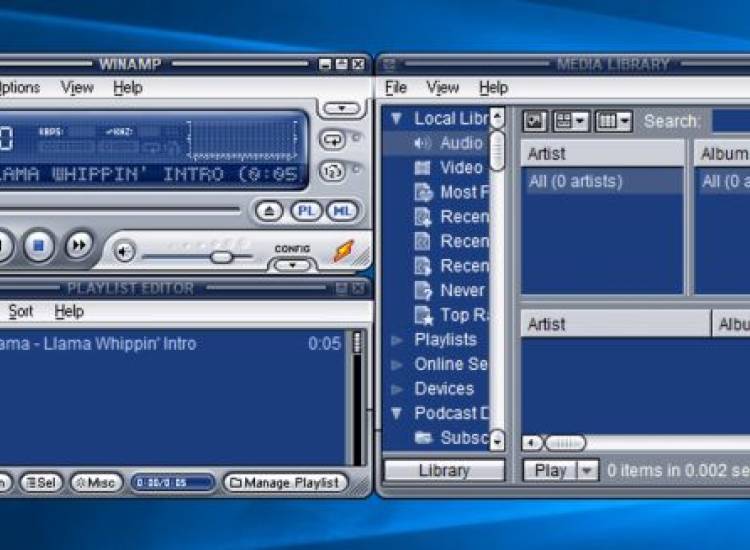
Task: Click the playlist time display field
Action: click(173, 483)
